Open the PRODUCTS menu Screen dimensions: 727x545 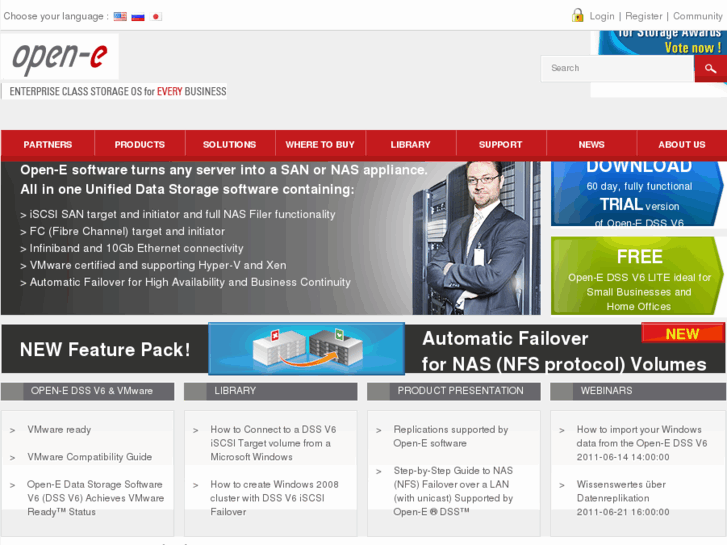[x=140, y=145]
